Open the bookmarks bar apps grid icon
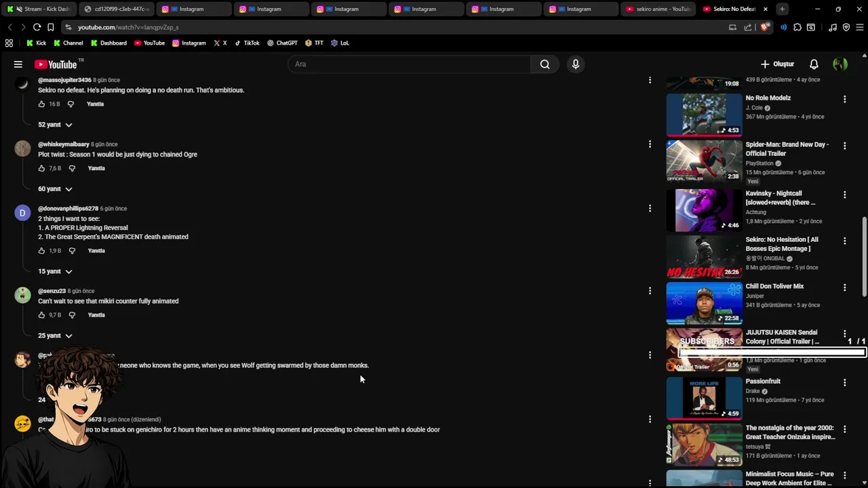The image size is (868, 488). coord(9,43)
